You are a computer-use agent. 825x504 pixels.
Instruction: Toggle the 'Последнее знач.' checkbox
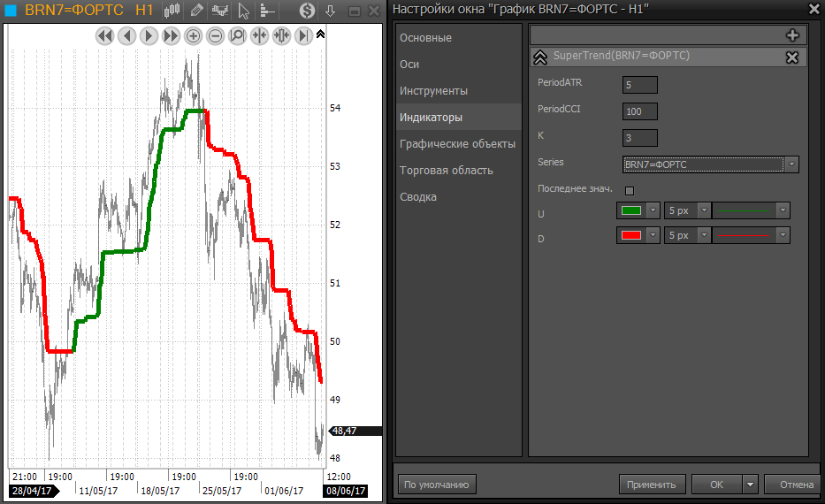[x=630, y=190]
